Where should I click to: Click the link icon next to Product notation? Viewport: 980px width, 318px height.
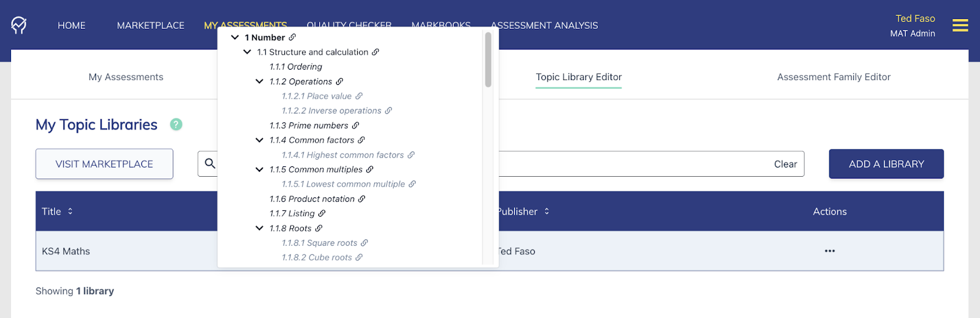click(362, 199)
